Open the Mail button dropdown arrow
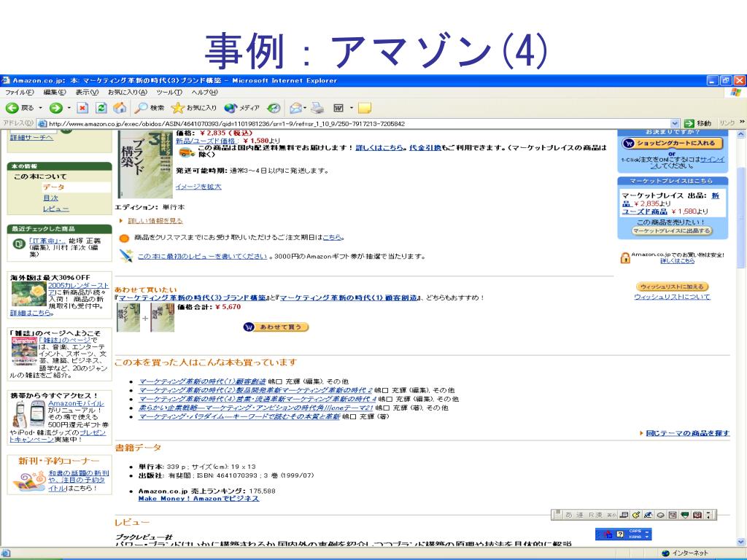 coord(305,108)
